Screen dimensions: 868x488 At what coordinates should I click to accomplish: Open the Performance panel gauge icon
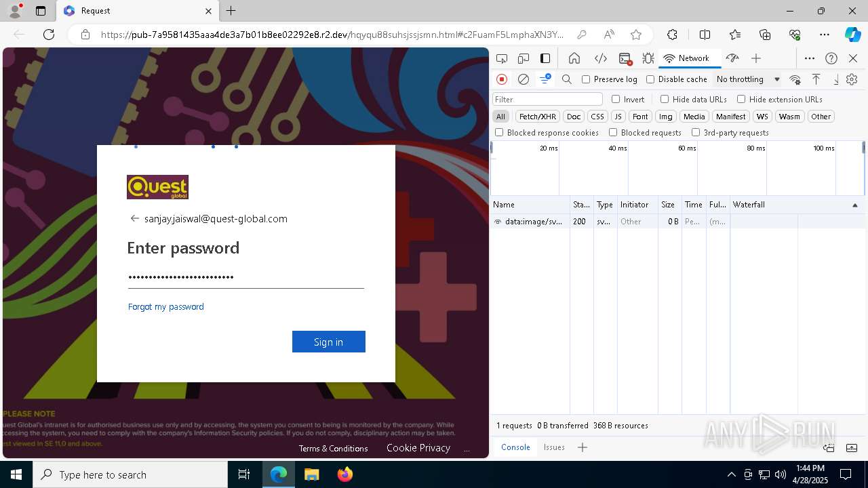(x=732, y=58)
